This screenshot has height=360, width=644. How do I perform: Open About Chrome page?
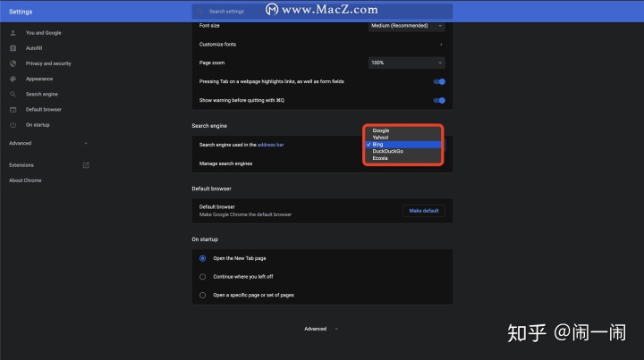click(25, 180)
